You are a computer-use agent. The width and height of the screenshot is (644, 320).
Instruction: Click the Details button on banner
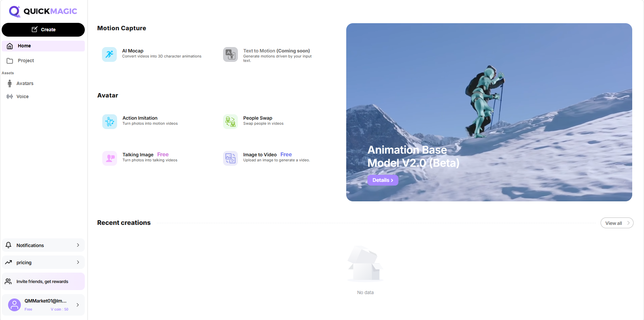click(383, 180)
